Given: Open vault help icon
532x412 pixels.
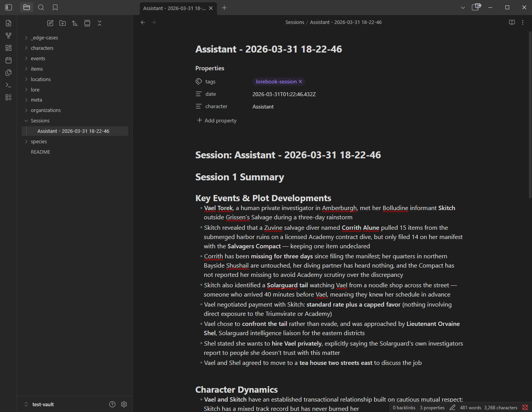Looking at the screenshot, I should pos(112,404).
